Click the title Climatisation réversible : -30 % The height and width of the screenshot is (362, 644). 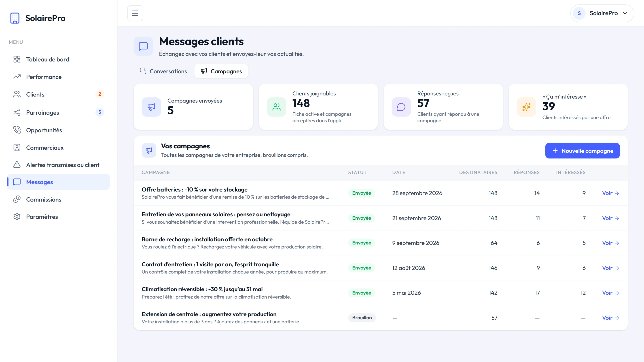coord(202,289)
